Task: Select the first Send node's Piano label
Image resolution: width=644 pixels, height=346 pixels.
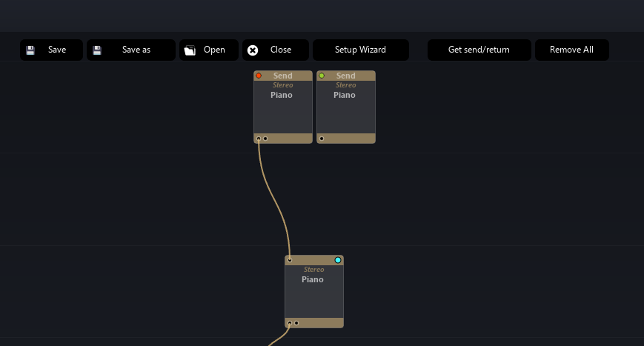Action: [282, 96]
